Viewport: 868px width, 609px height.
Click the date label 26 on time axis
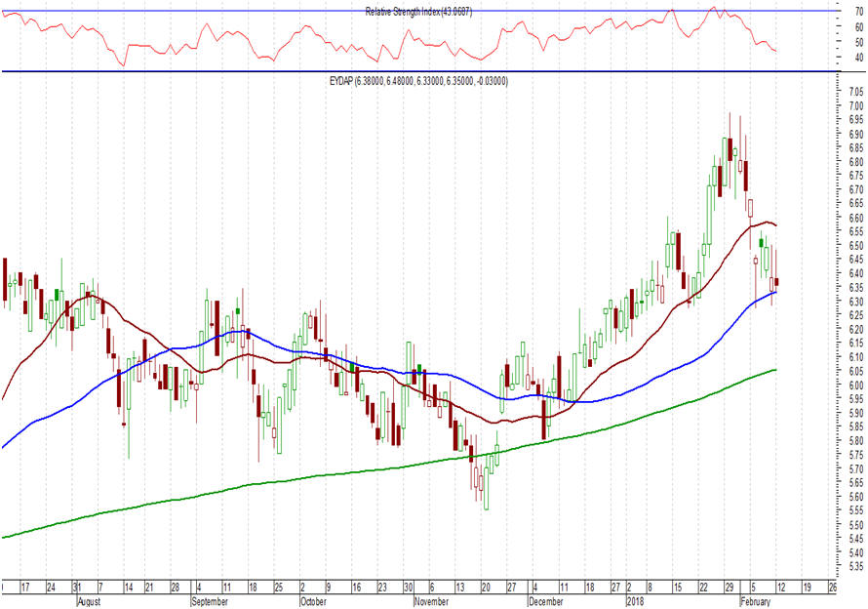832,587
